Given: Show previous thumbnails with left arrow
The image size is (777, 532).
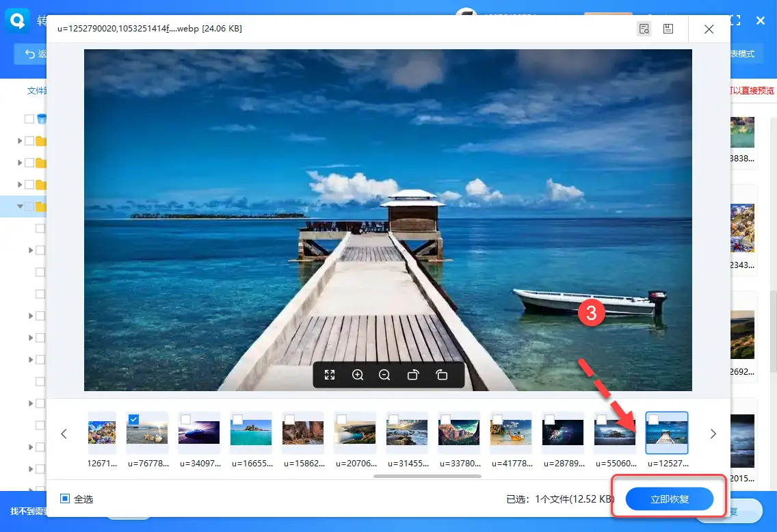Looking at the screenshot, I should coord(64,434).
